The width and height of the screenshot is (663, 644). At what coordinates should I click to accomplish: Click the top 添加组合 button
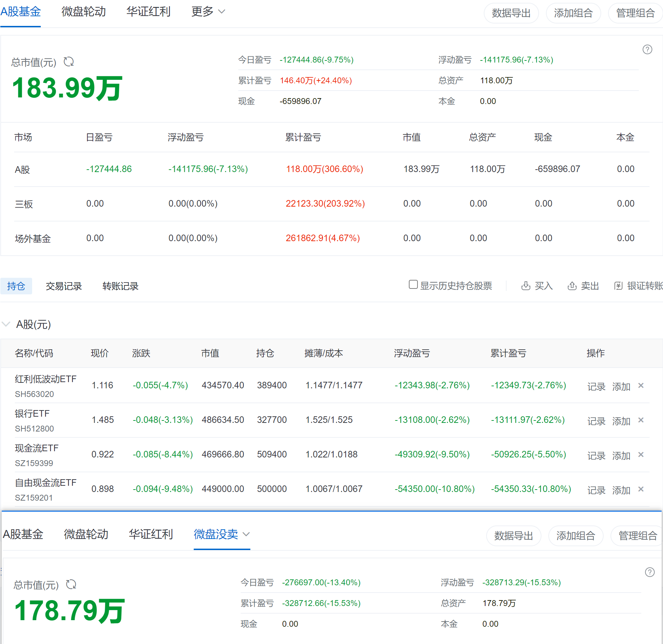(x=573, y=13)
